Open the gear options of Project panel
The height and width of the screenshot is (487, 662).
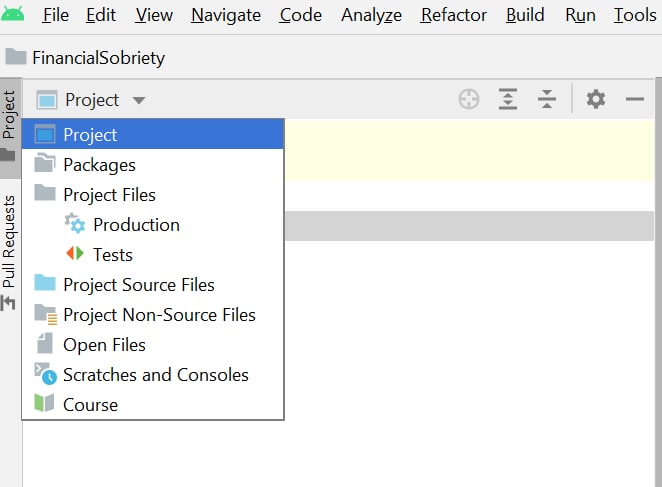tap(596, 100)
